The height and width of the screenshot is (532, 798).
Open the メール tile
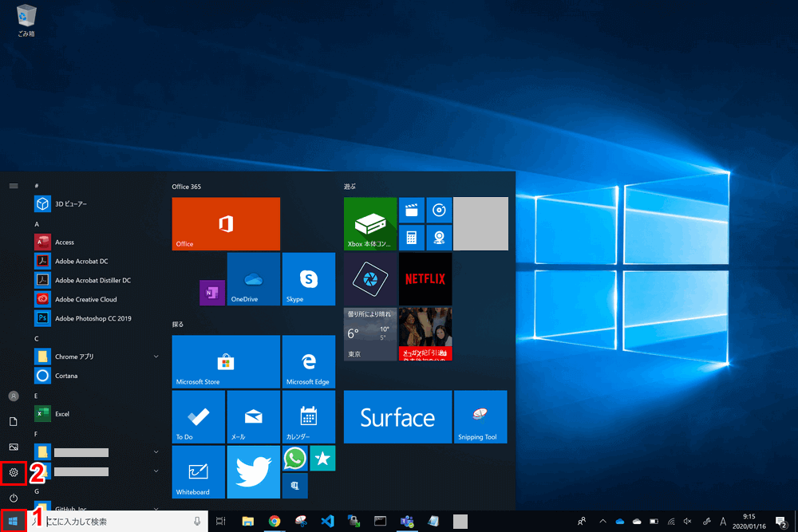(x=254, y=417)
